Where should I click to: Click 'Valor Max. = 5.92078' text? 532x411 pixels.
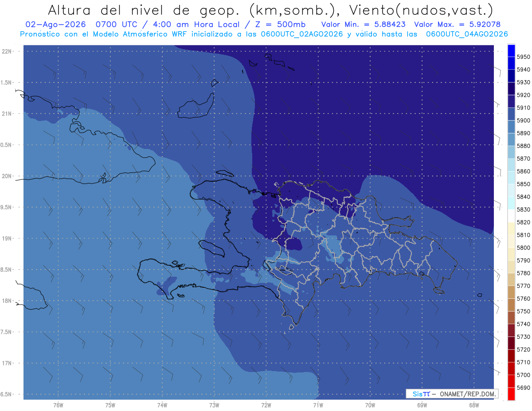pos(458,24)
